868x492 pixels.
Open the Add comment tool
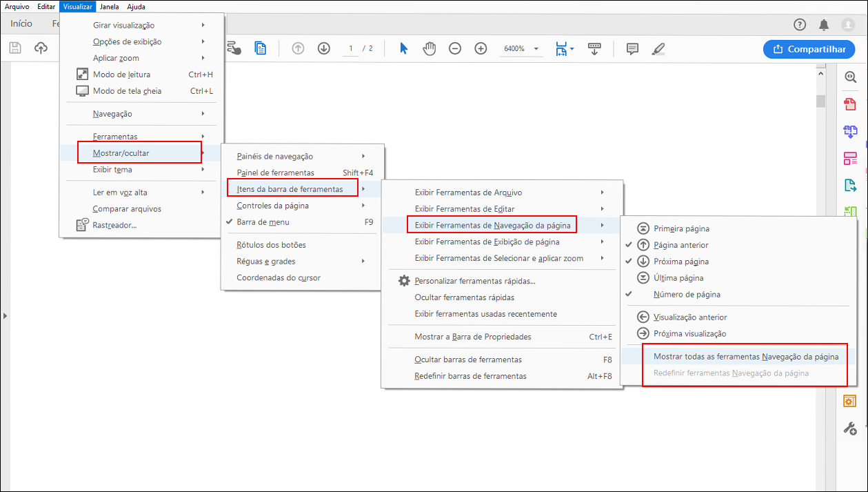(632, 48)
